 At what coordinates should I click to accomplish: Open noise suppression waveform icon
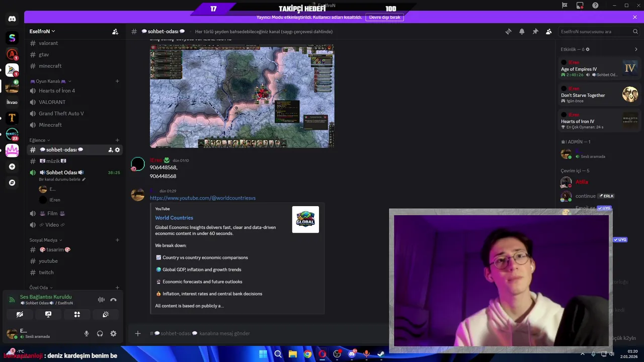tap(101, 300)
